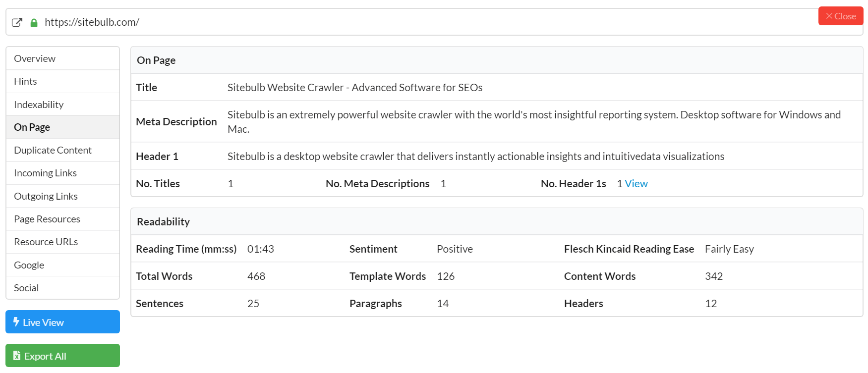Click the View link for Header 1s
Viewport: 868px width, 373px height.
pyautogui.click(x=636, y=184)
